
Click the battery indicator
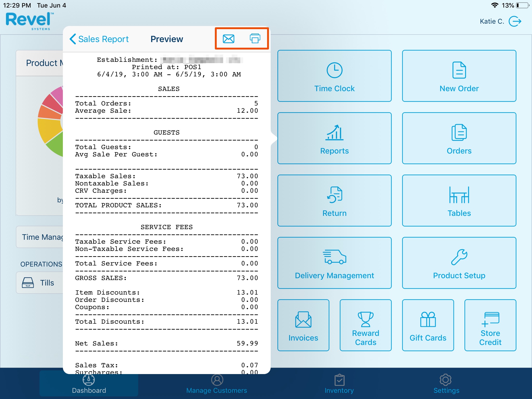pos(522,5)
